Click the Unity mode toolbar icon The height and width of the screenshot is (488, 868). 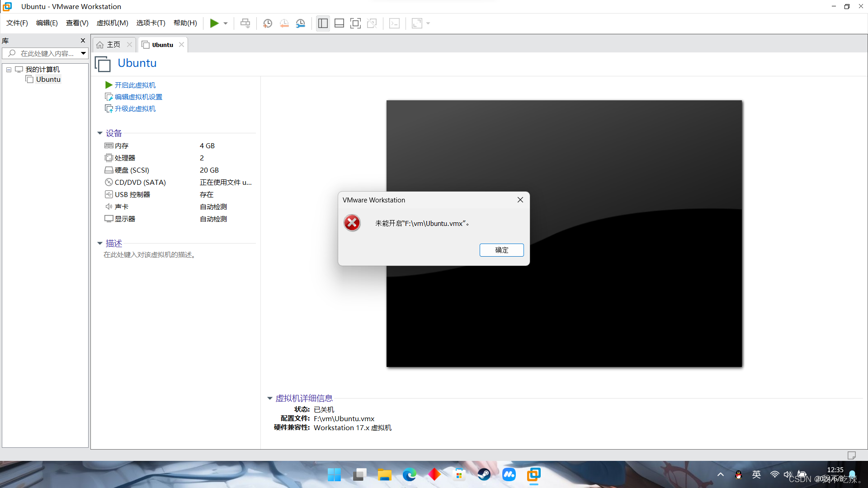tap(372, 23)
